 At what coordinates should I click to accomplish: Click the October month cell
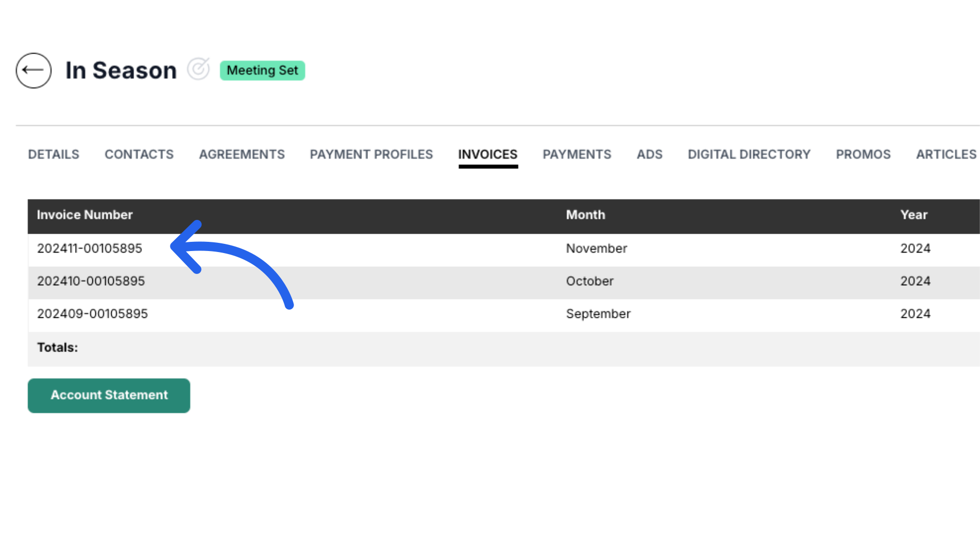590,281
